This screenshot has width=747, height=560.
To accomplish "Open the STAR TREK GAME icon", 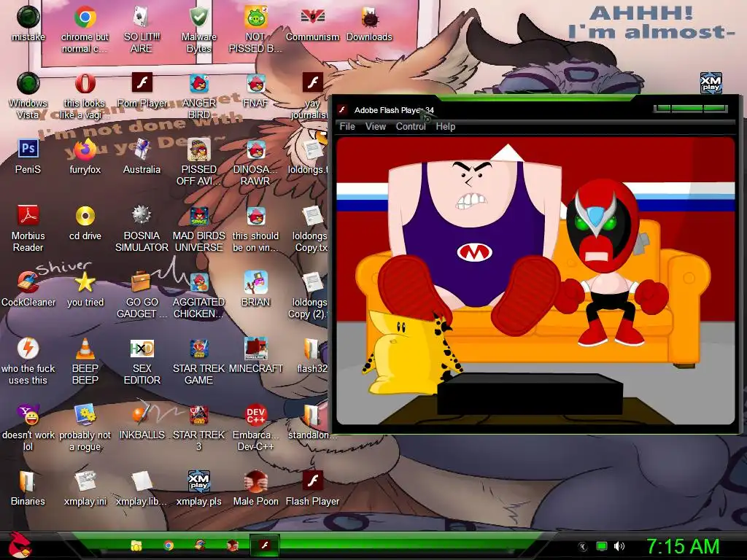I will coord(198,362).
